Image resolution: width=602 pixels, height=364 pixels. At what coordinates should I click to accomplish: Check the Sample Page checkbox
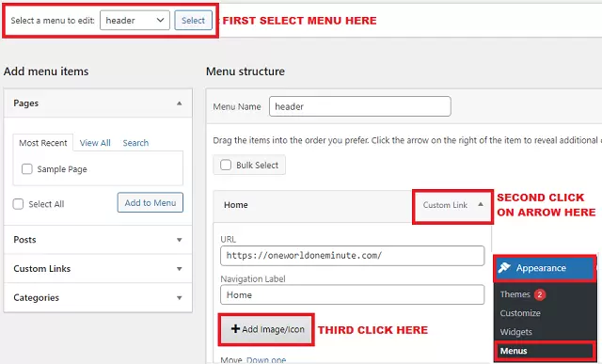(27, 169)
